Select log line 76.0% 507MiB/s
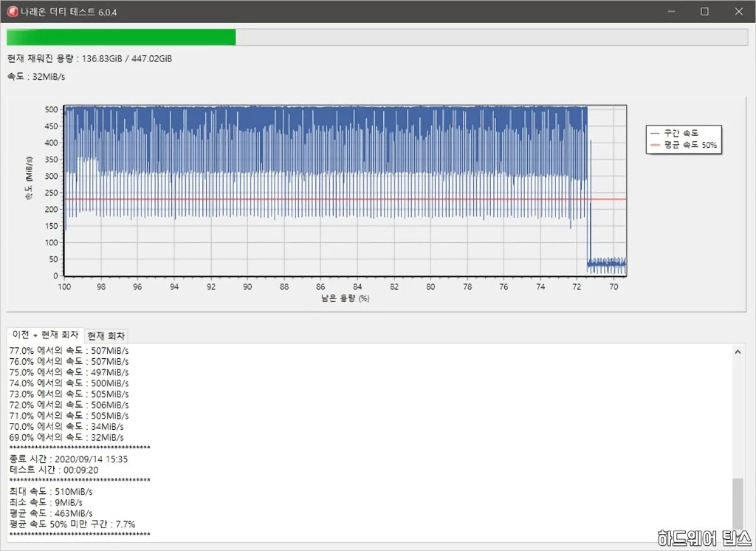Viewport: 756px width, 551px height. point(69,361)
